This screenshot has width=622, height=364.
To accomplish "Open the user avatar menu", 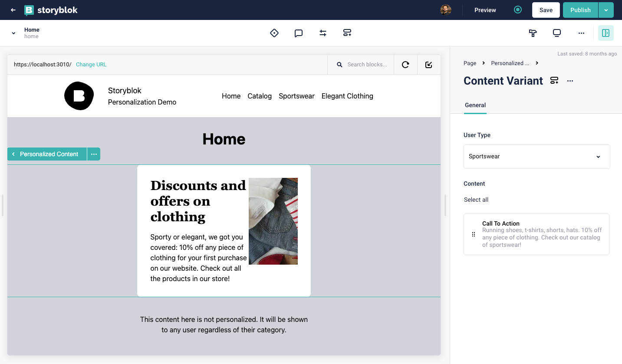I will (x=446, y=10).
